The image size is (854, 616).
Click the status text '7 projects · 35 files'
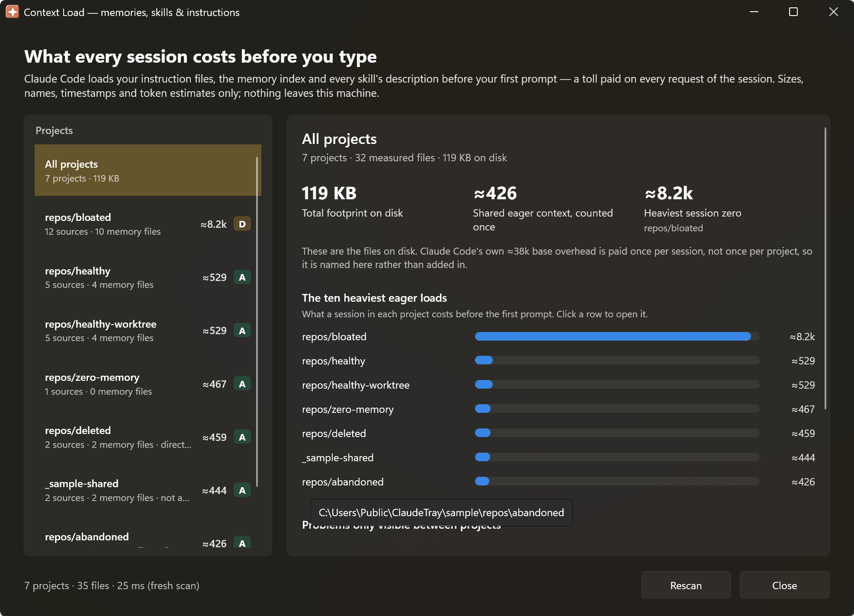pyautogui.click(x=67, y=586)
